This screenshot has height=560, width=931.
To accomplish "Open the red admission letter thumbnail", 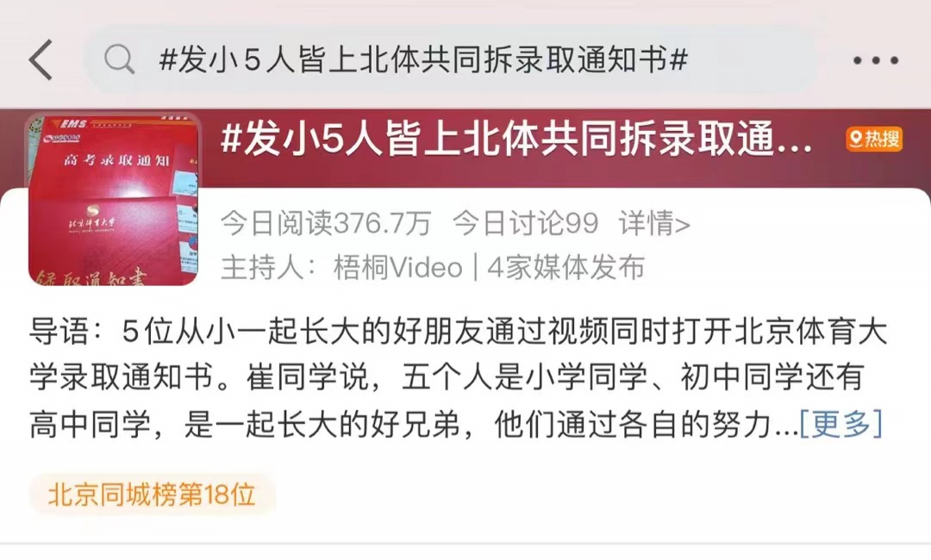I will (x=114, y=200).
